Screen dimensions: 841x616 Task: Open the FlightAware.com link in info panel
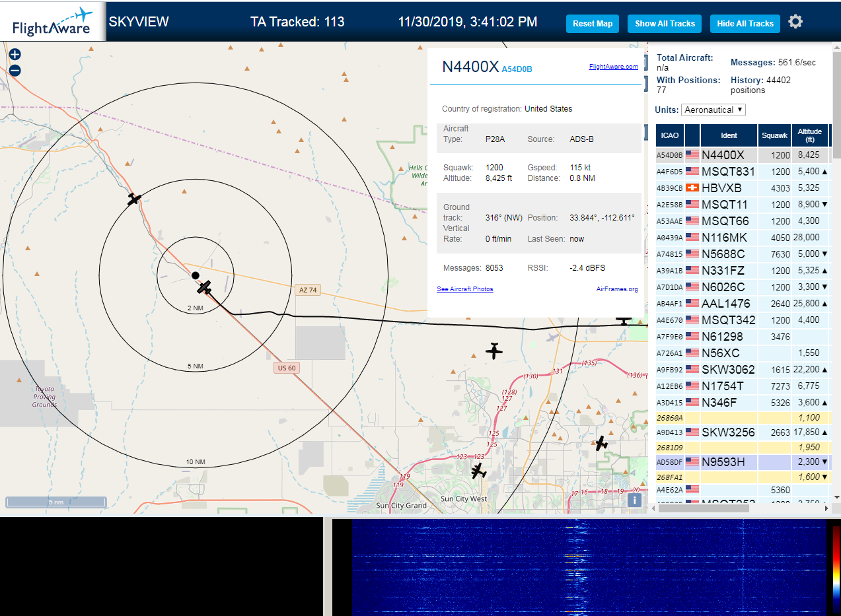pyautogui.click(x=614, y=66)
